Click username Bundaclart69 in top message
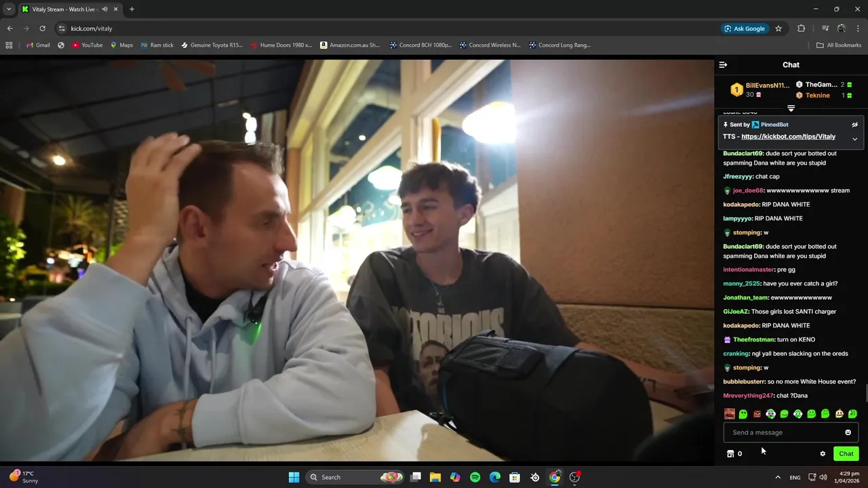Image resolution: width=868 pixels, height=488 pixels. 743,153
